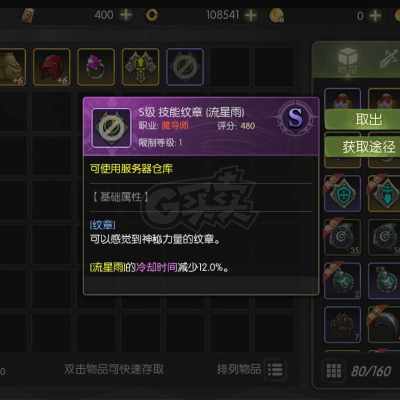Image resolution: width=400 pixels, height=400 pixels.
Task: Select the green potion bag item
Action: pyautogui.click(x=342, y=281)
